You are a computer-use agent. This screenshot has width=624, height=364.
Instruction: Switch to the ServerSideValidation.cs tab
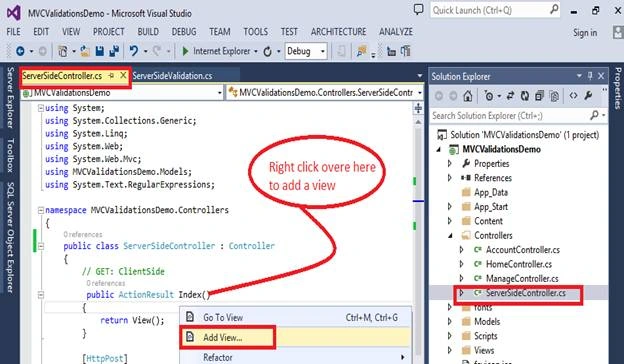point(172,76)
